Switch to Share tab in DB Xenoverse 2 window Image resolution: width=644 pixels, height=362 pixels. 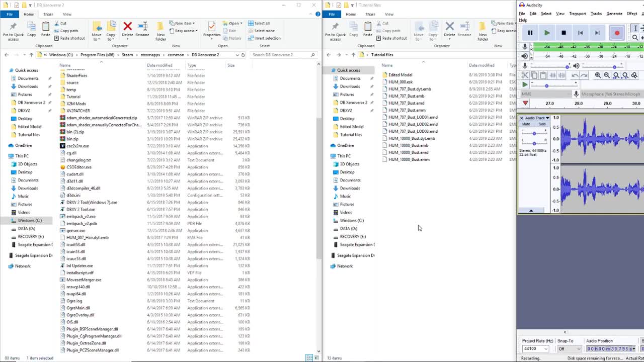48,14
